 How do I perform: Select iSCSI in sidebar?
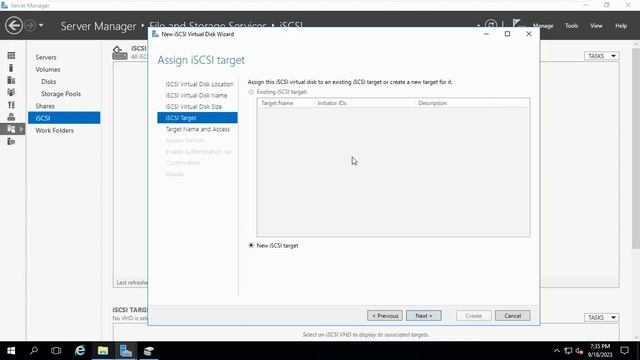point(64,118)
